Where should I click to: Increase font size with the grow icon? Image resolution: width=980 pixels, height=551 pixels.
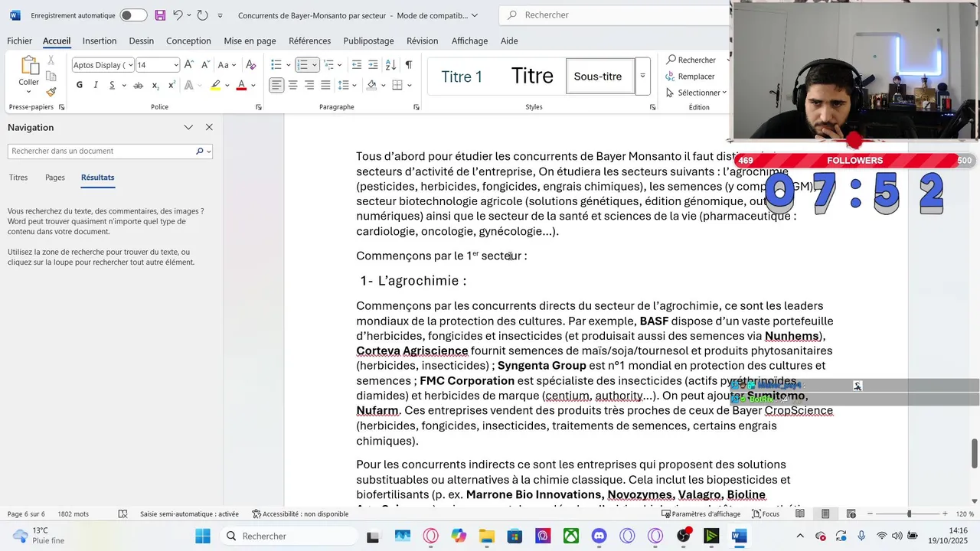click(188, 65)
